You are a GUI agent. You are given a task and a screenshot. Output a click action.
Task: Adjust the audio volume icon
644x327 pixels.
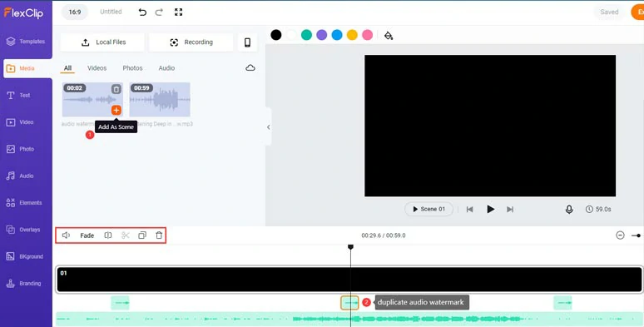66,235
